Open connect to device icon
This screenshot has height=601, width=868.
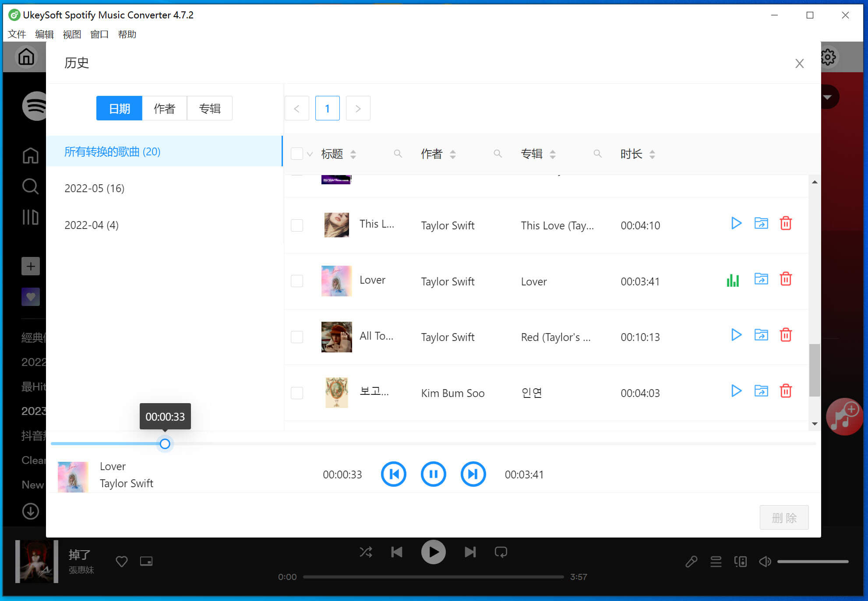(741, 561)
